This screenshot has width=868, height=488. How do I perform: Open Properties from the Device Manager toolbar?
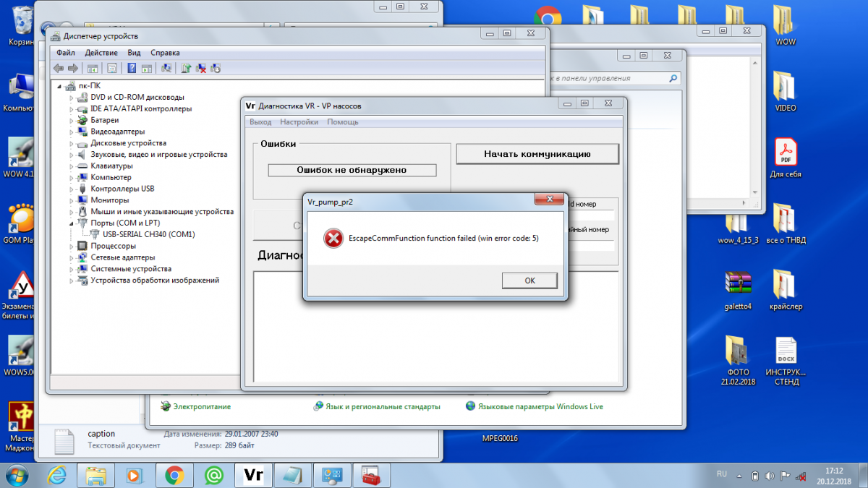pyautogui.click(x=112, y=68)
